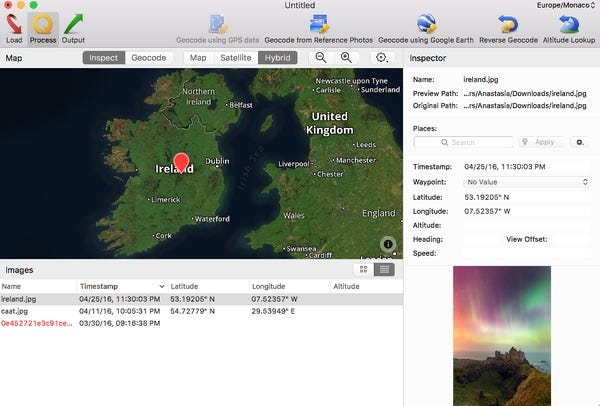Open the Waypoint No Value dropdown

(527, 182)
